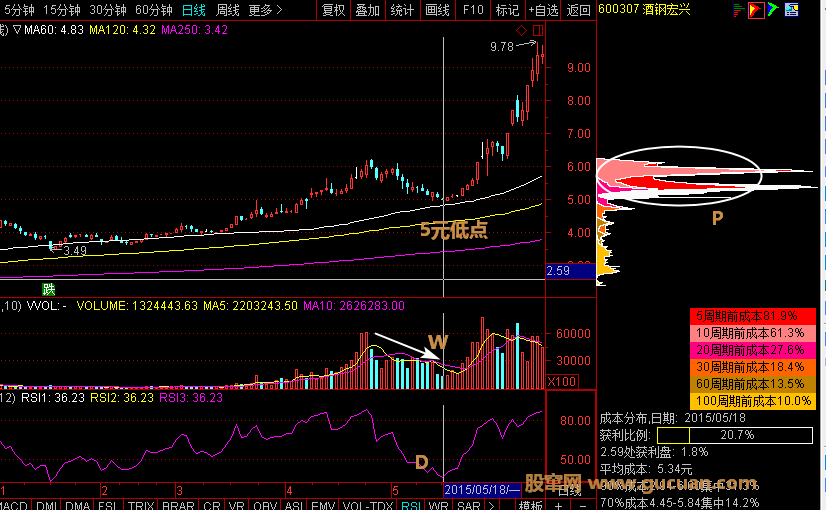826x510 pixels.
Task: Click the split-panel layout icon above the chart
Action: tap(538, 30)
